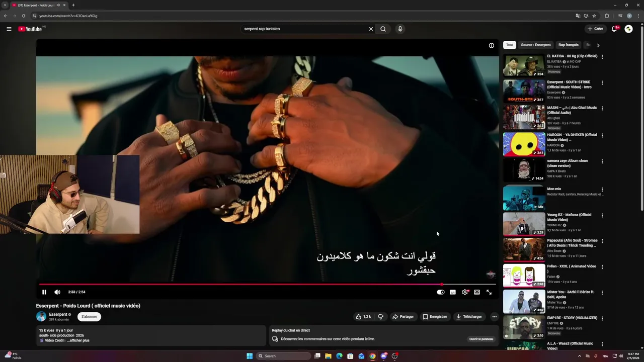The width and height of the screenshot is (644, 362).
Task: Download video with Télécharger
Action: point(469,317)
